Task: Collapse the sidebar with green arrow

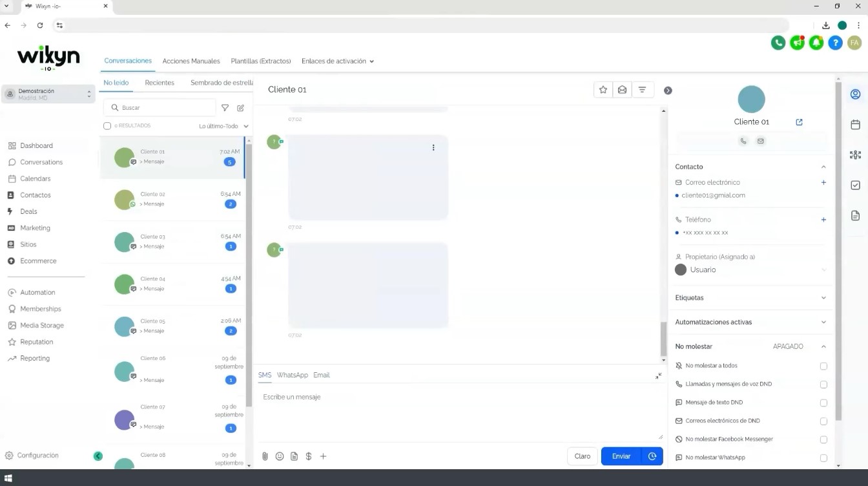Action: (98, 456)
